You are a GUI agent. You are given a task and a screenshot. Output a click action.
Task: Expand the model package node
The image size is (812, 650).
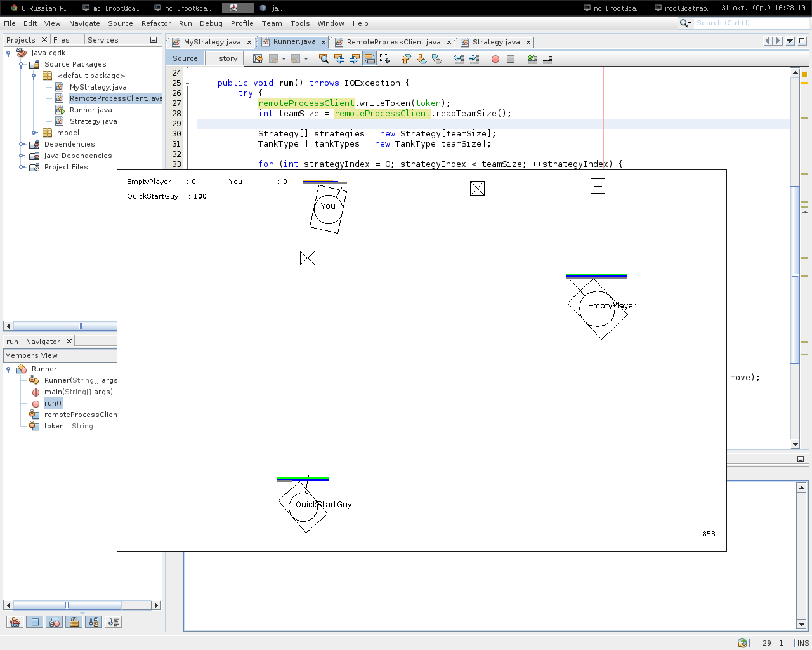tap(34, 133)
